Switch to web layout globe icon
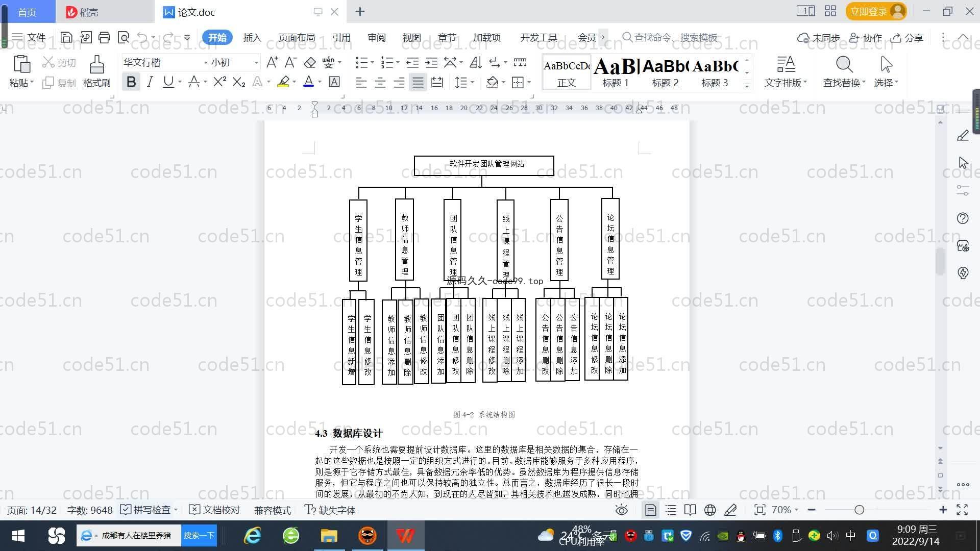 [x=710, y=510]
